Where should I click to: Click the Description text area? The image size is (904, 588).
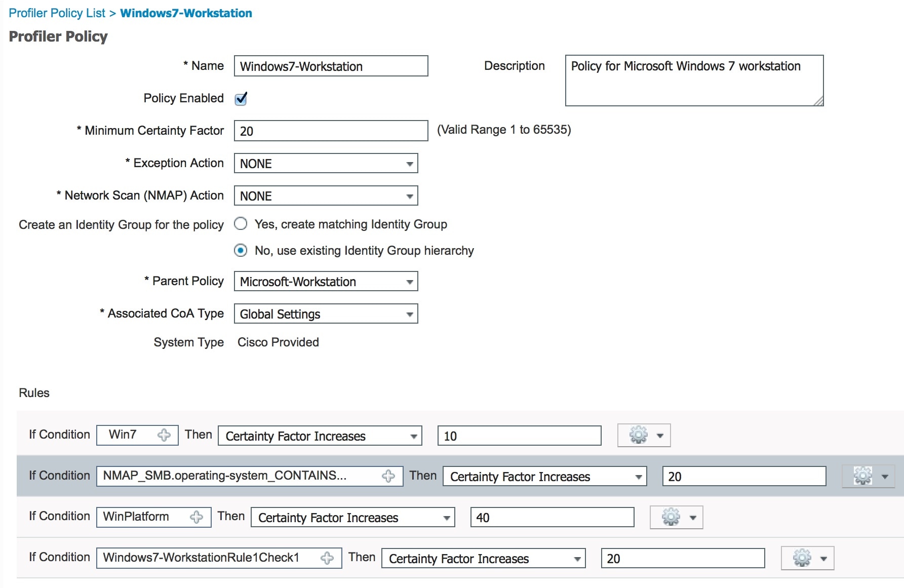[694, 81]
